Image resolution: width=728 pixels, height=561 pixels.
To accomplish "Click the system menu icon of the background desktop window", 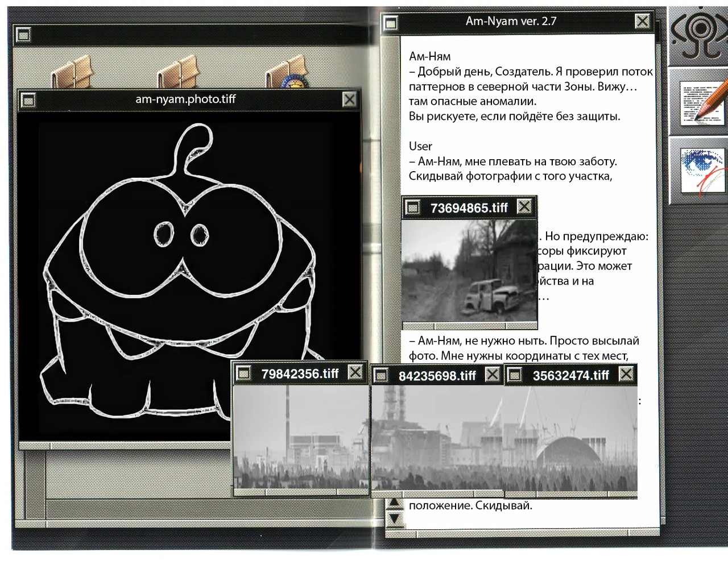I will [23, 35].
